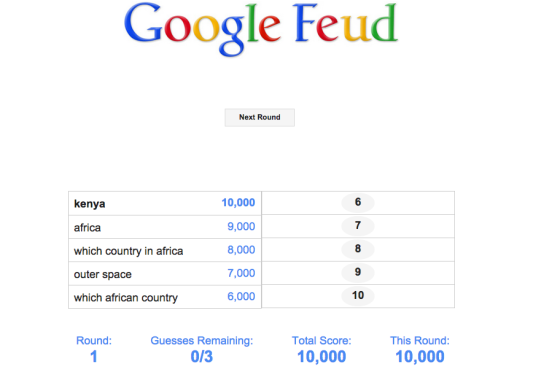Screen dimensions: 560x372
Task: Click the Total Score value
Action: [321, 356]
